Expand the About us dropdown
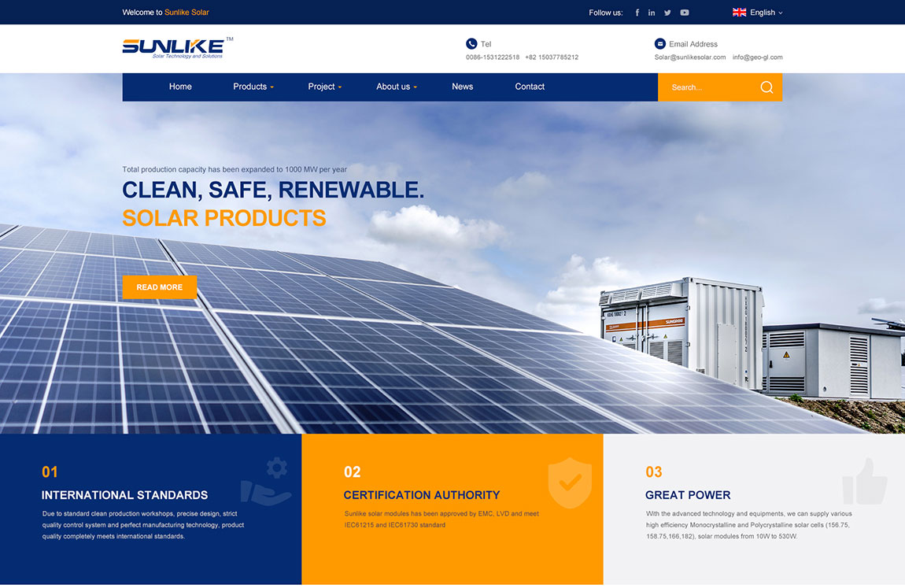The height and width of the screenshot is (588, 905). point(397,87)
